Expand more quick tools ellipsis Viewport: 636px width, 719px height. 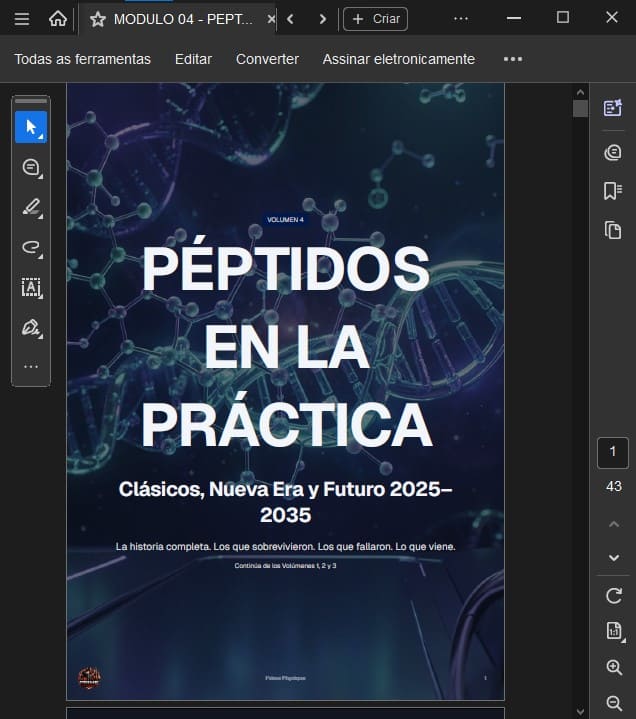click(x=31, y=366)
